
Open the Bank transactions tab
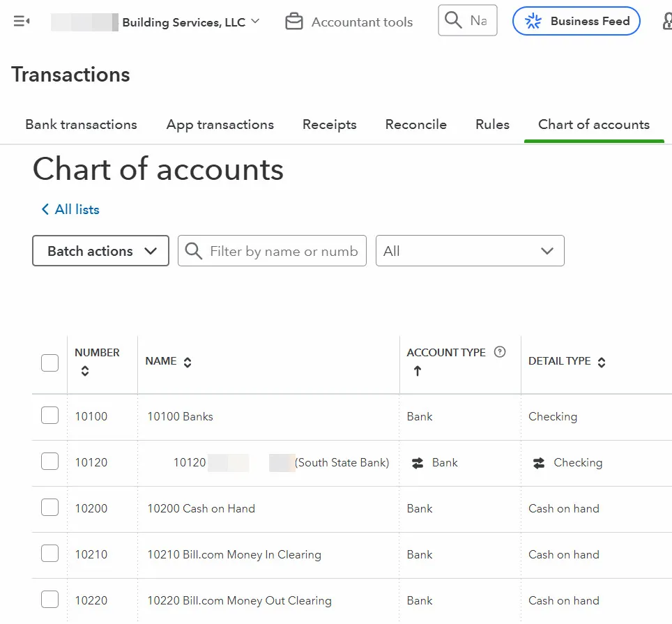click(81, 125)
